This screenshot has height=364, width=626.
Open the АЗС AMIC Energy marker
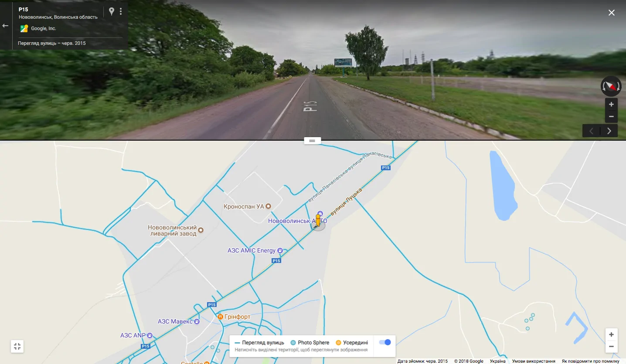tap(280, 250)
